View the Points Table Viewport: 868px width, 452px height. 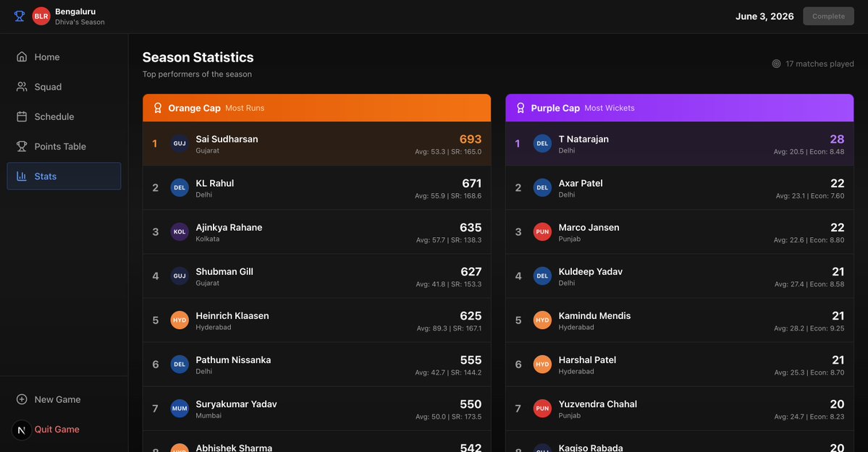pos(64,147)
